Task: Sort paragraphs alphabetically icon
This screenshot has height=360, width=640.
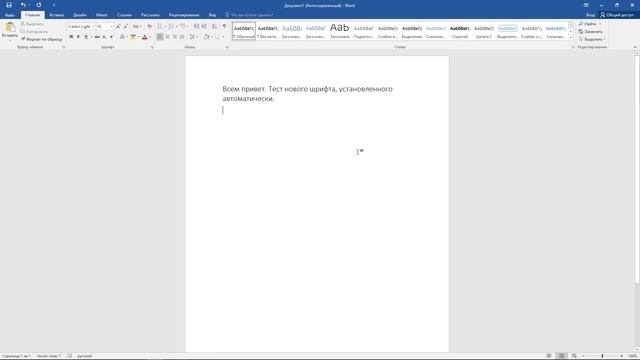Action: (214, 27)
